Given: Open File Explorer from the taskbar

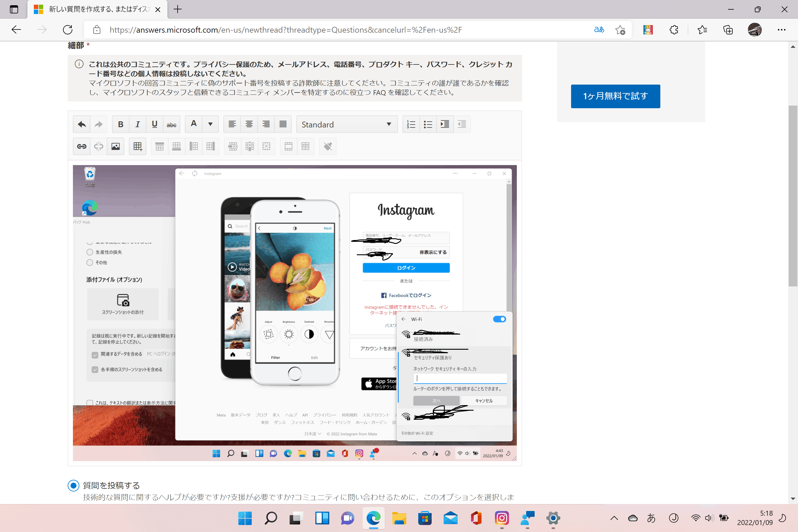Looking at the screenshot, I should pyautogui.click(x=399, y=518).
